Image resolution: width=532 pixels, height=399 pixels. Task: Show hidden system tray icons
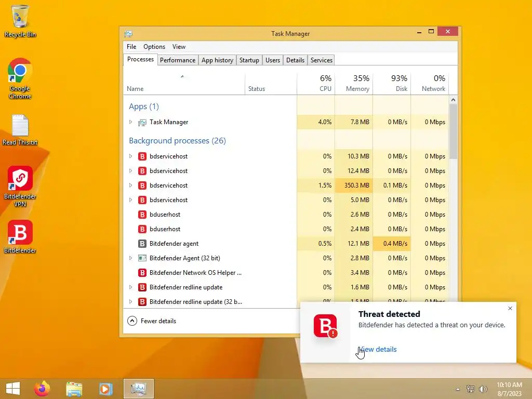click(458, 389)
